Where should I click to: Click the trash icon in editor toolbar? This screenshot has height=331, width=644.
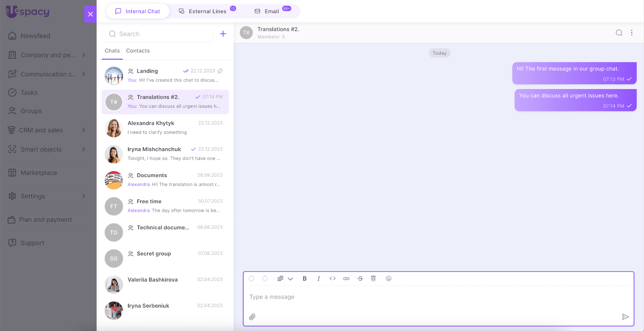coord(373,279)
